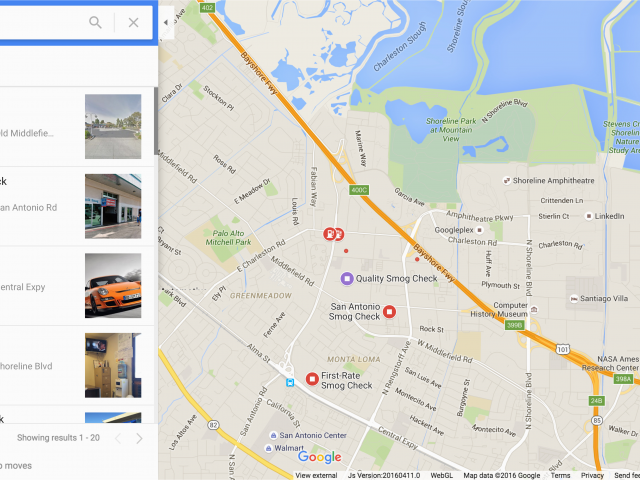This screenshot has width=640, height=480.
Task: Click the Terms link
Action: click(560, 476)
